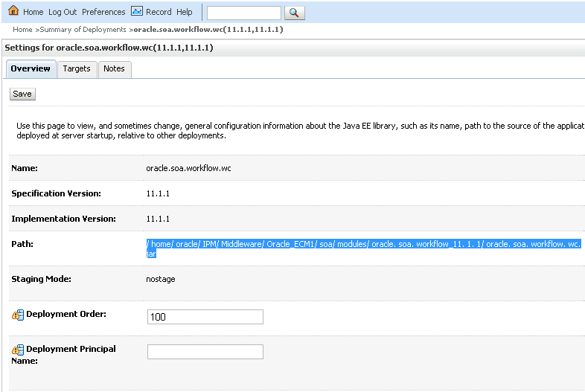
Task: Click the Staging Mode label
Action: [x=41, y=279]
